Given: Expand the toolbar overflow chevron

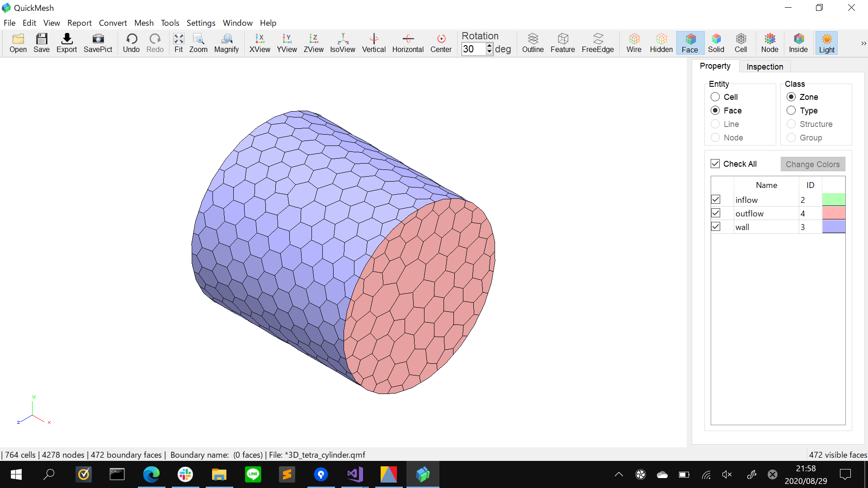Looking at the screenshot, I should coord(863,43).
